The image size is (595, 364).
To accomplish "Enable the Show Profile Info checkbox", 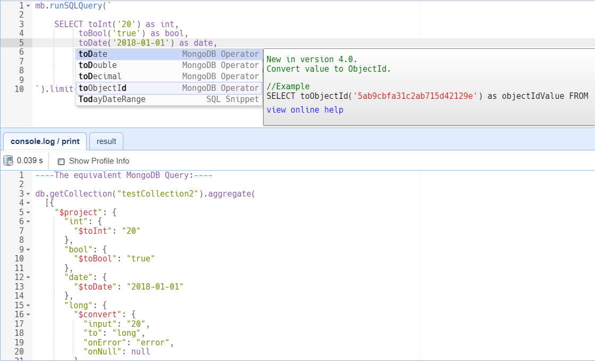I will click(x=61, y=161).
